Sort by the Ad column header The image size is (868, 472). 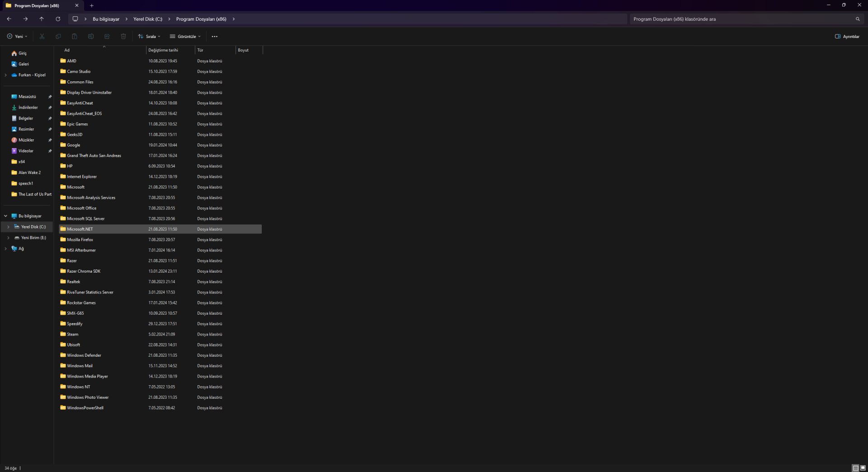pos(102,50)
